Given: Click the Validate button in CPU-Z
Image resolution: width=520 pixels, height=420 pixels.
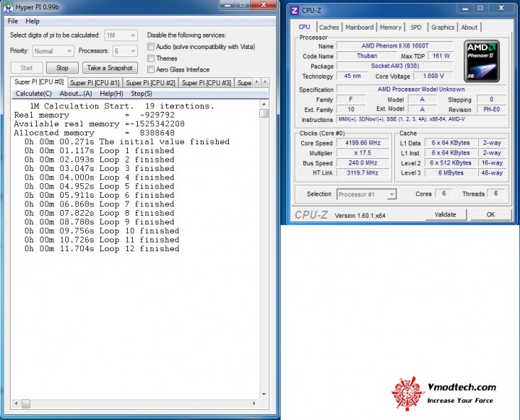Looking at the screenshot, I should pyautogui.click(x=446, y=214).
